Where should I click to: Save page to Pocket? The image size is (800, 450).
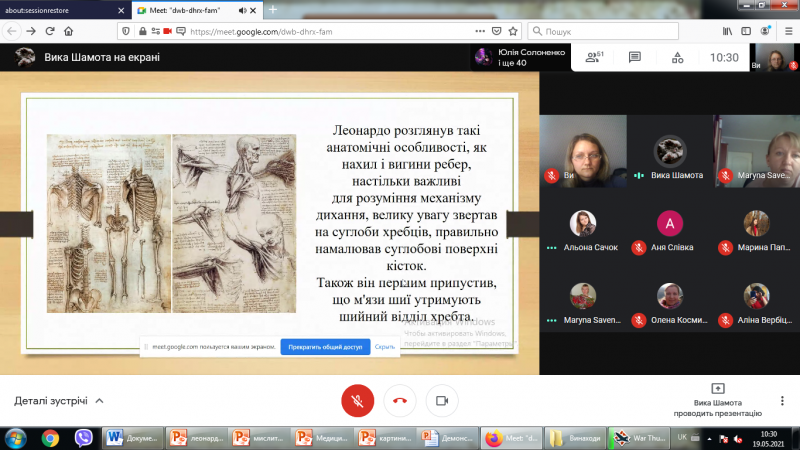click(x=496, y=31)
